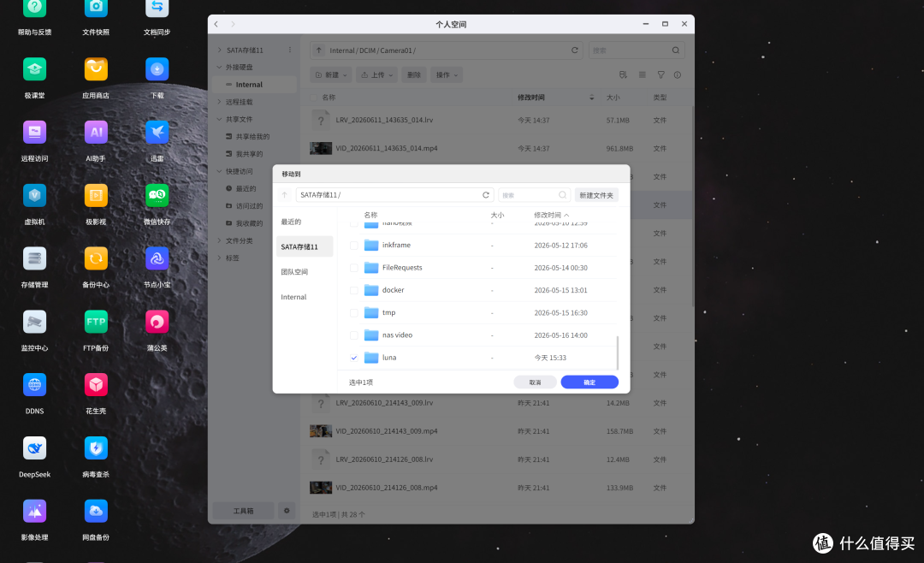The width and height of the screenshot is (924, 563).
Task: Open the 新建 dropdown in the toolbar
Action: tap(331, 75)
